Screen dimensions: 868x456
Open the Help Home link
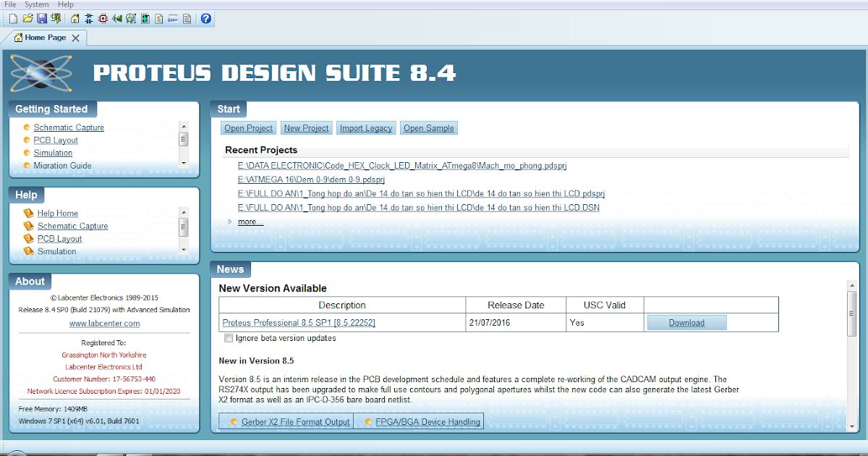pos(58,214)
